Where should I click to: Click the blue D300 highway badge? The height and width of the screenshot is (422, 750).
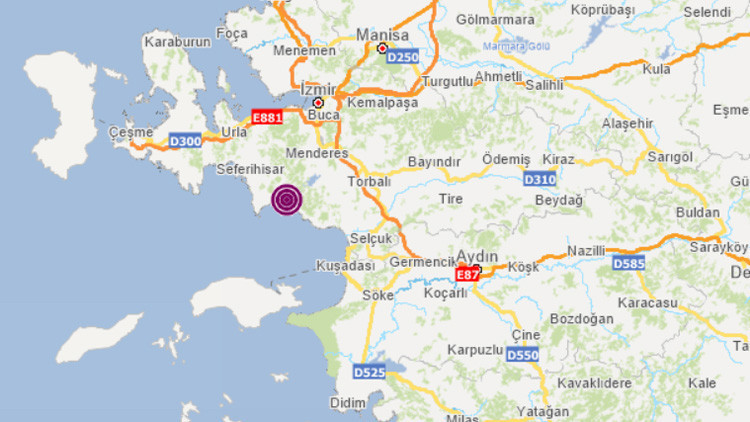(x=186, y=141)
